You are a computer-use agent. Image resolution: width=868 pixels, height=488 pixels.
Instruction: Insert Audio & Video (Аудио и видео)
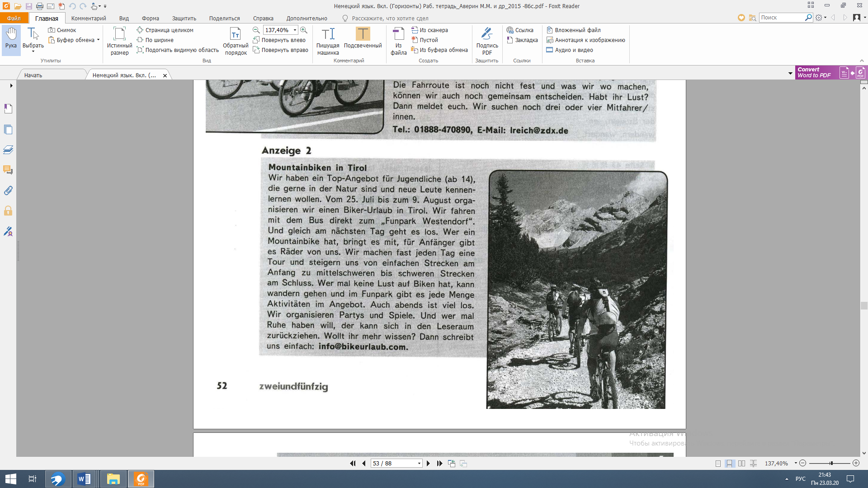click(x=570, y=50)
